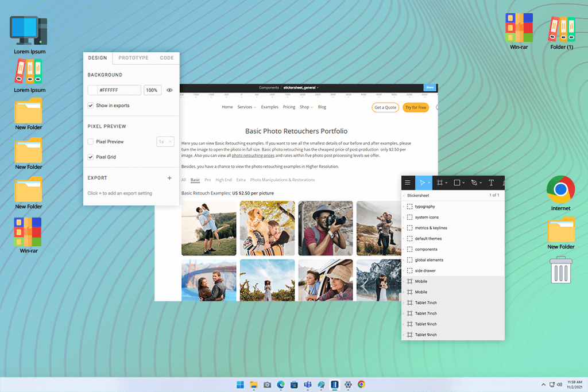
Task: Open Settings gear in the taskbar
Action: pos(348,385)
